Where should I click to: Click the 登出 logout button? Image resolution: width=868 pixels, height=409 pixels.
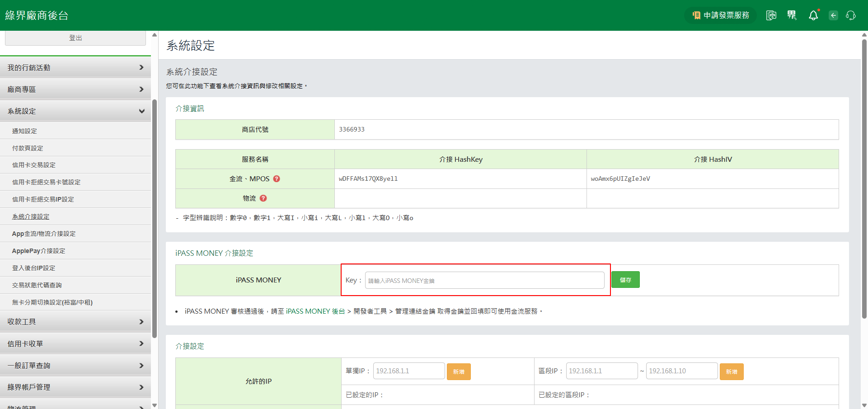[x=75, y=38]
